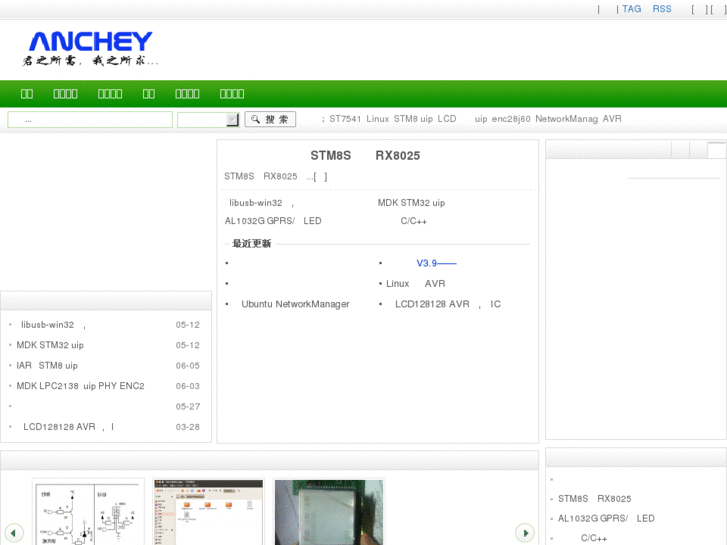Open the TAG link in the header
Image resolution: width=727 pixels, height=545 pixels.
click(631, 9)
